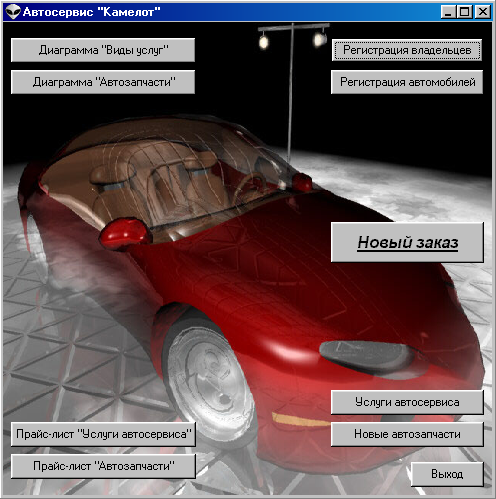Screen dimensions: 496x499
Task: Open Прайс-лист "Услуги автосервиса"
Action: point(103,434)
